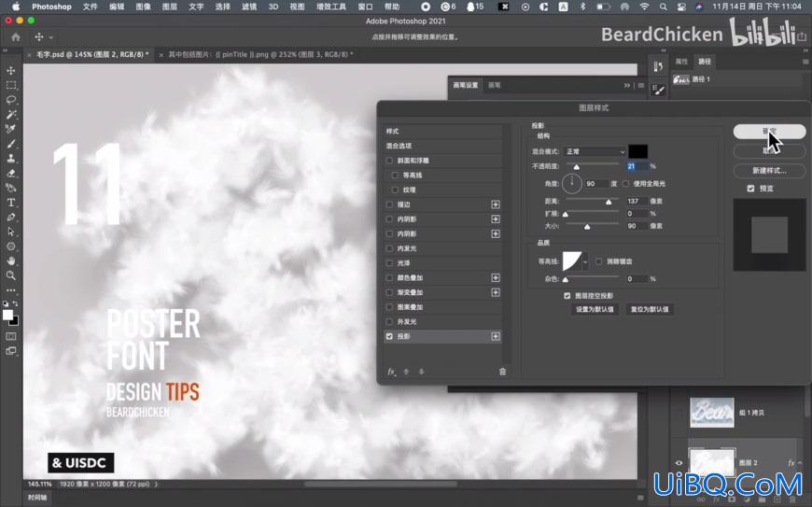Add another 颜色叠加 effect with plus icon

point(496,278)
